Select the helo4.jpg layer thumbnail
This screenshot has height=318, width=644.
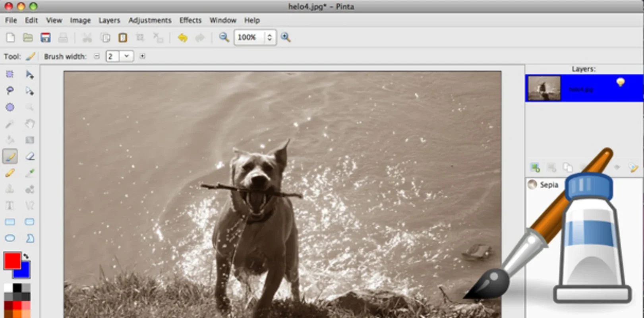point(544,88)
